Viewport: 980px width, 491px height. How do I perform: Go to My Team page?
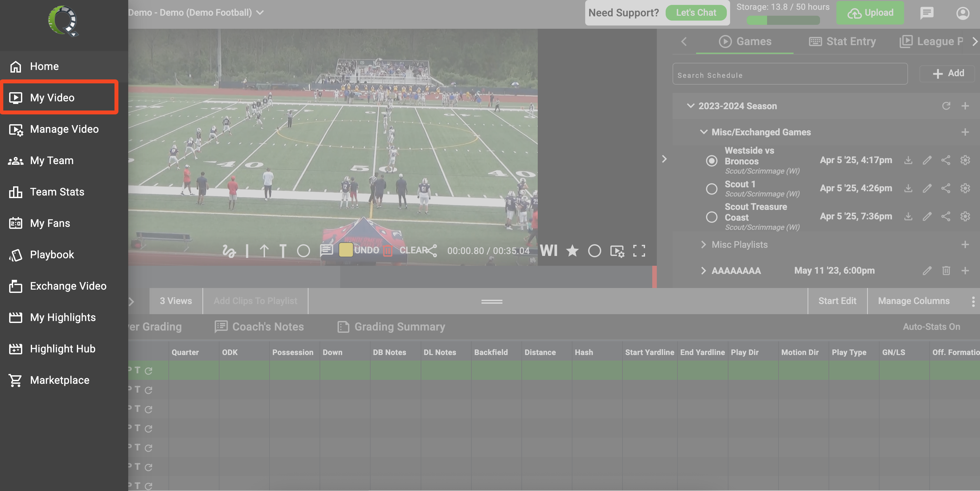click(64, 160)
